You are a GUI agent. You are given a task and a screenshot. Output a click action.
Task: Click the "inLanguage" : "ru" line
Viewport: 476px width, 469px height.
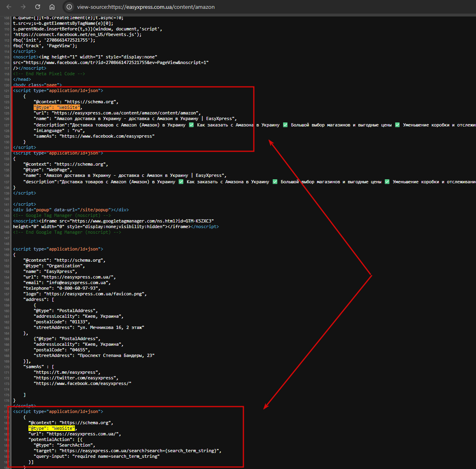59,131
